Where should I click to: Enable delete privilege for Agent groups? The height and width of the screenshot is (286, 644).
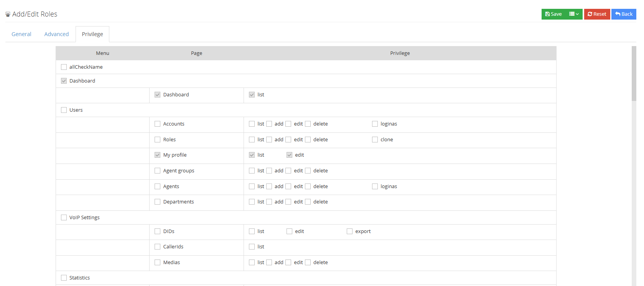308,171
